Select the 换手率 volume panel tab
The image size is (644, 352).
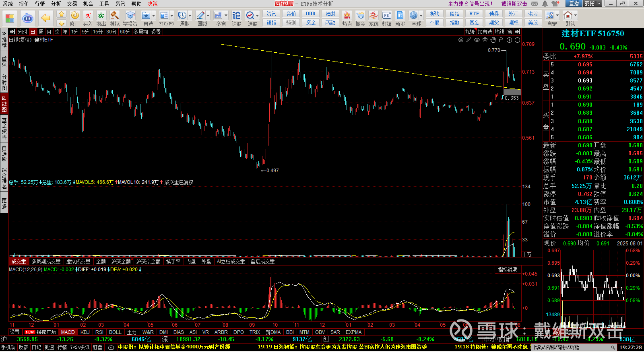(173, 261)
